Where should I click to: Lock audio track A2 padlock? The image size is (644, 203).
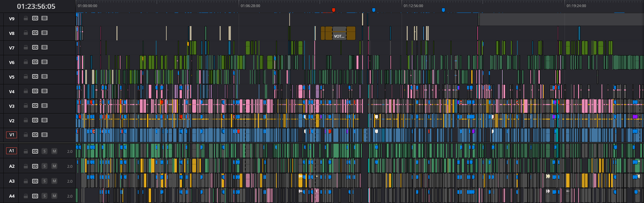point(25,167)
